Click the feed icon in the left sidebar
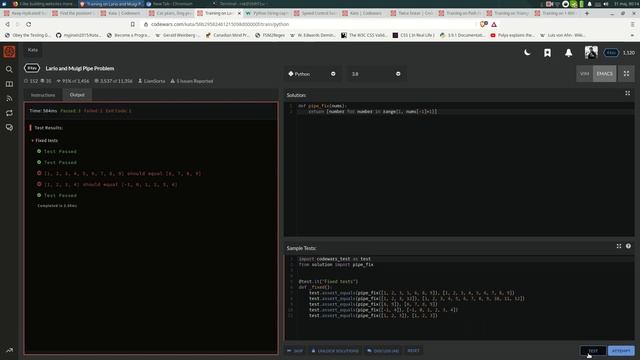The height and width of the screenshot is (360, 640). click(9, 98)
